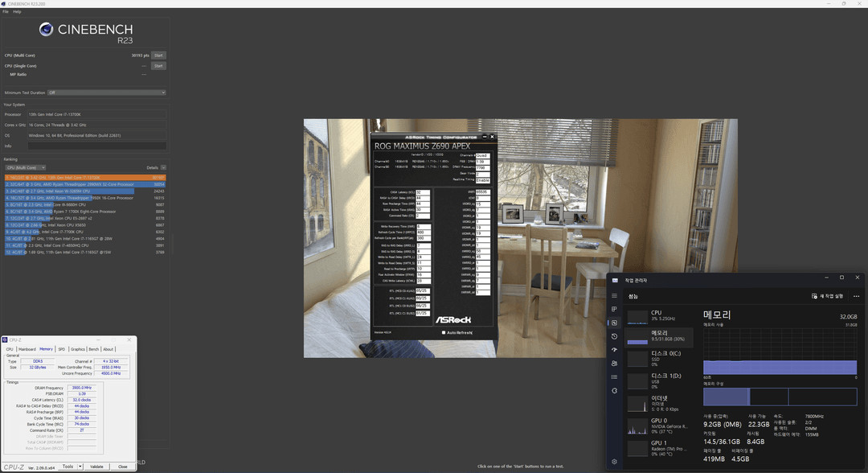Click CPU-Z Validate button

(x=96, y=467)
